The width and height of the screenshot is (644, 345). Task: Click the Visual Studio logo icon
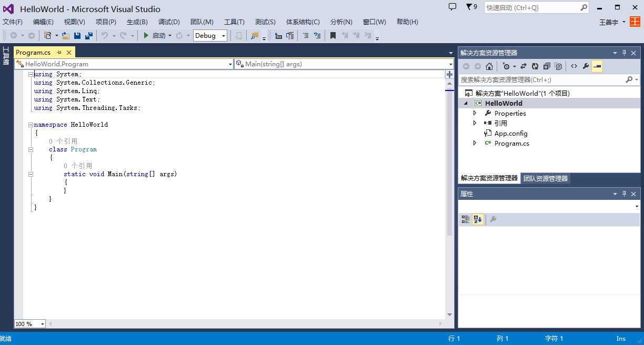8,8
